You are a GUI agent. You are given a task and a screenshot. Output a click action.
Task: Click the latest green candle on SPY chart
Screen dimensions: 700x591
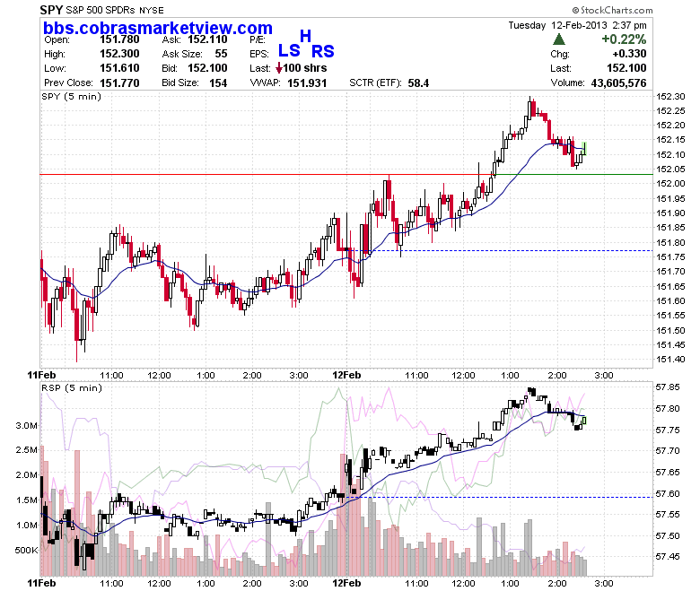click(584, 149)
